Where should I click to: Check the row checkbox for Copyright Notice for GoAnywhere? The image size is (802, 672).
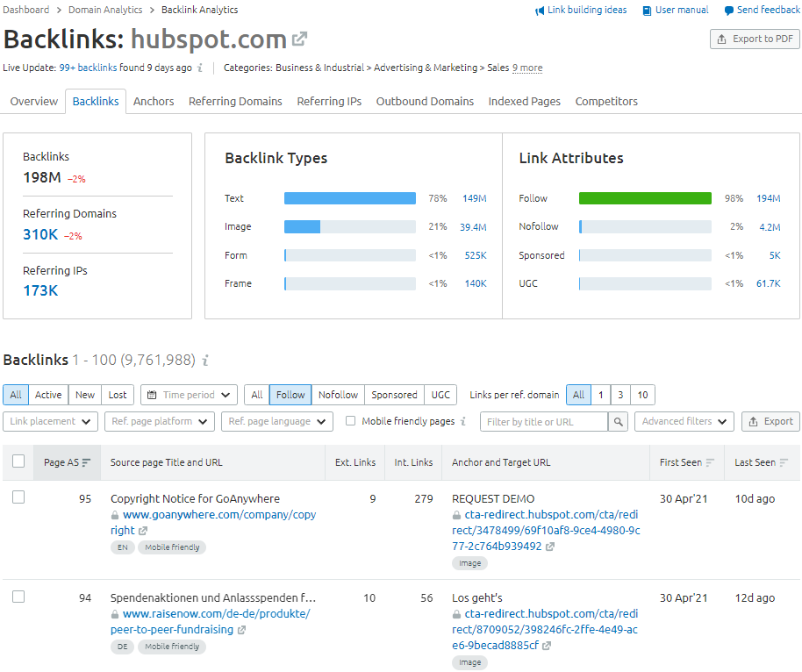coord(18,497)
